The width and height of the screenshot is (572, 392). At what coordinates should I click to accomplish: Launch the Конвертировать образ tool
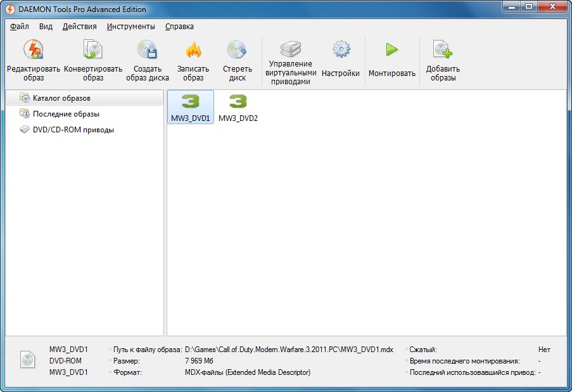click(93, 61)
